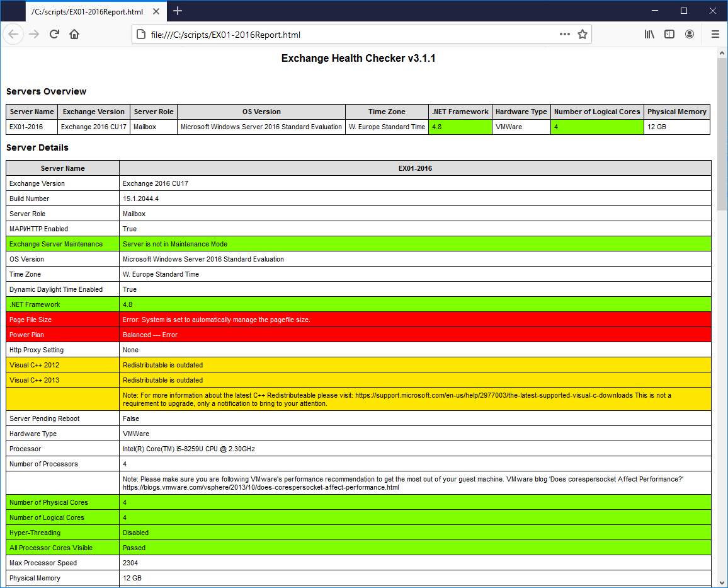The image size is (728, 588).
Task: Click the green .NET Framework 4.8 overview cell
Action: click(x=460, y=127)
